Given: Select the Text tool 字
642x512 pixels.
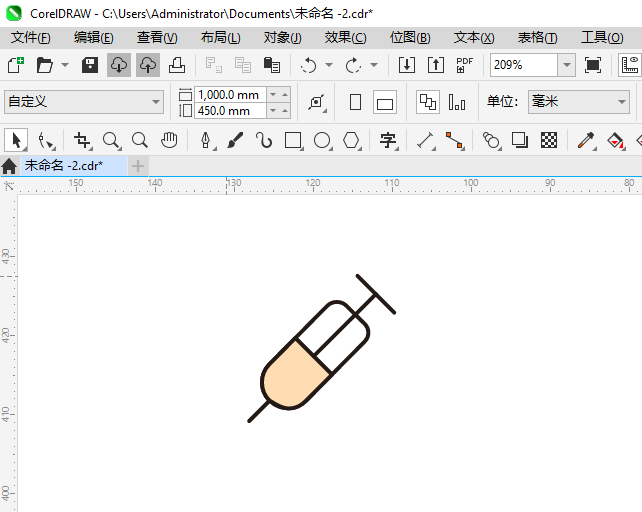Looking at the screenshot, I should (388, 140).
